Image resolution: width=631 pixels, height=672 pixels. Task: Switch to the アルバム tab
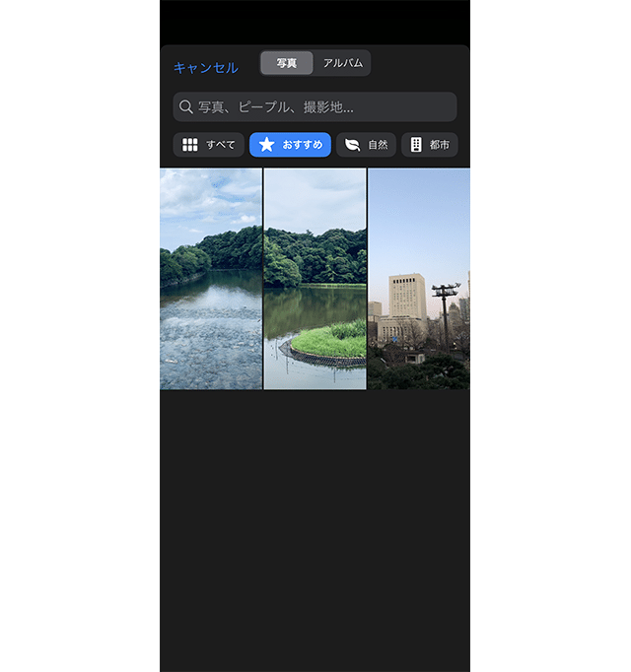342,63
